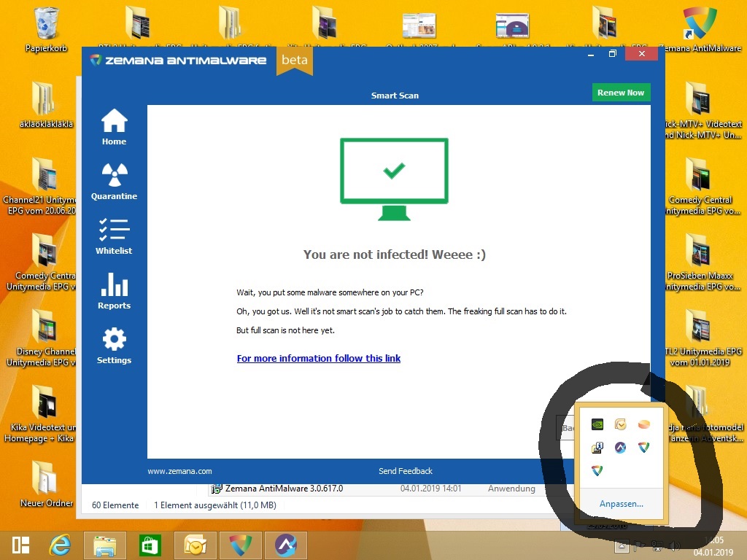The image size is (747, 560).
Task: Switch to Zemana taskbar button
Action: [240, 545]
